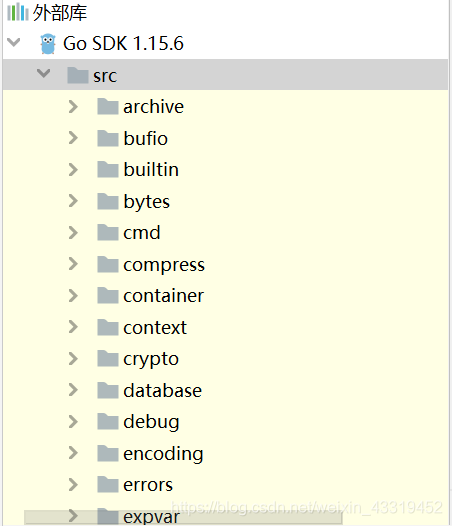Expand the container folder chevron

coord(73,296)
